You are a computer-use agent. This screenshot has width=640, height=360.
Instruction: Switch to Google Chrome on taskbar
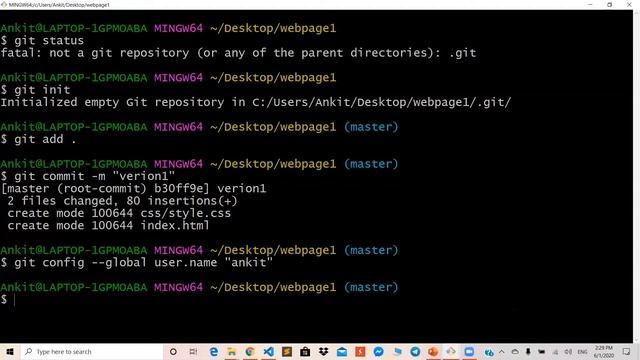[x=250, y=351]
